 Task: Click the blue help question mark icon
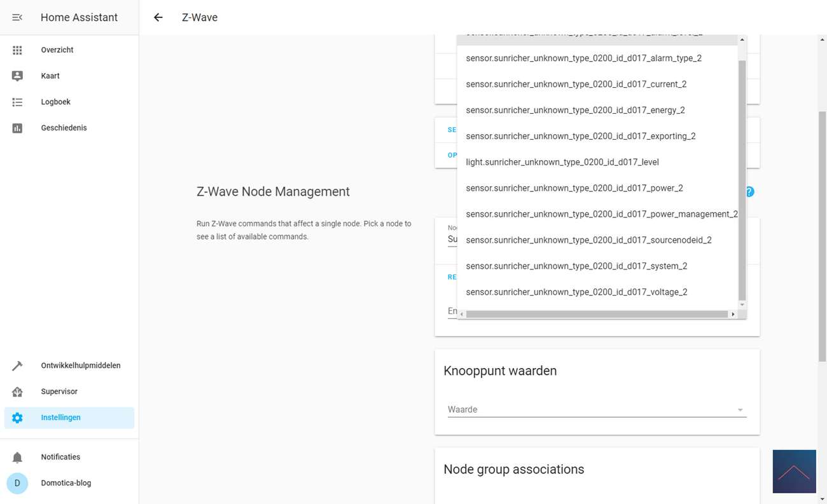pyautogui.click(x=749, y=191)
